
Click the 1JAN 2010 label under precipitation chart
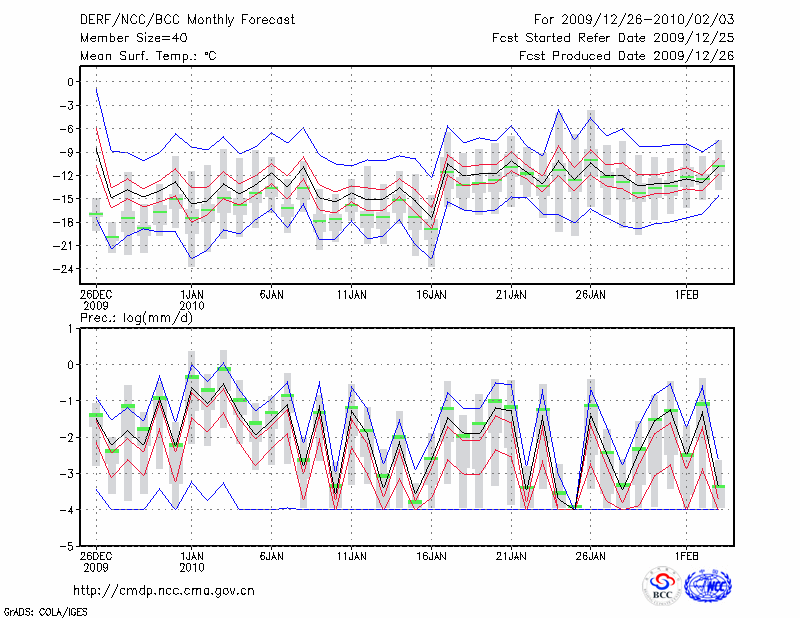(192, 560)
